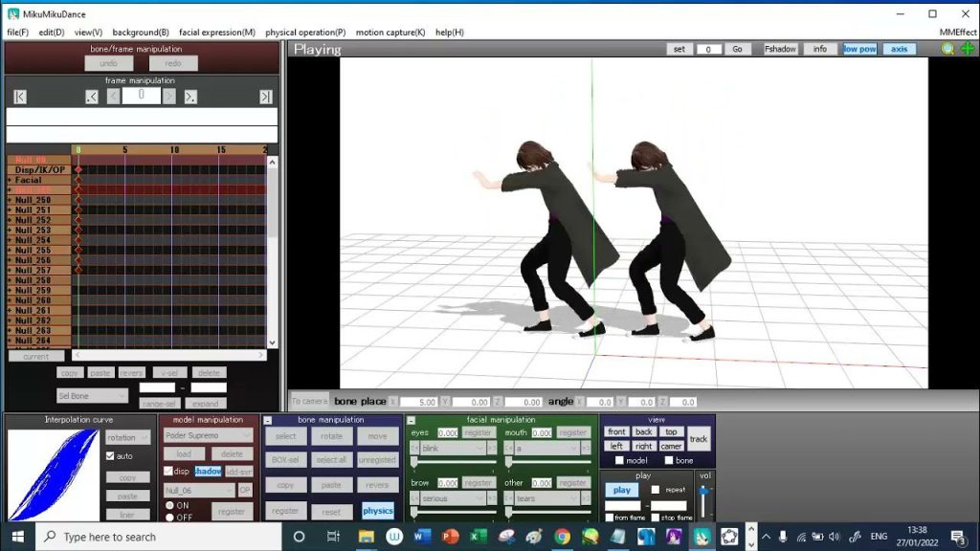Open the motion capture menu
Viewport: 980px width, 551px height.
point(390,33)
